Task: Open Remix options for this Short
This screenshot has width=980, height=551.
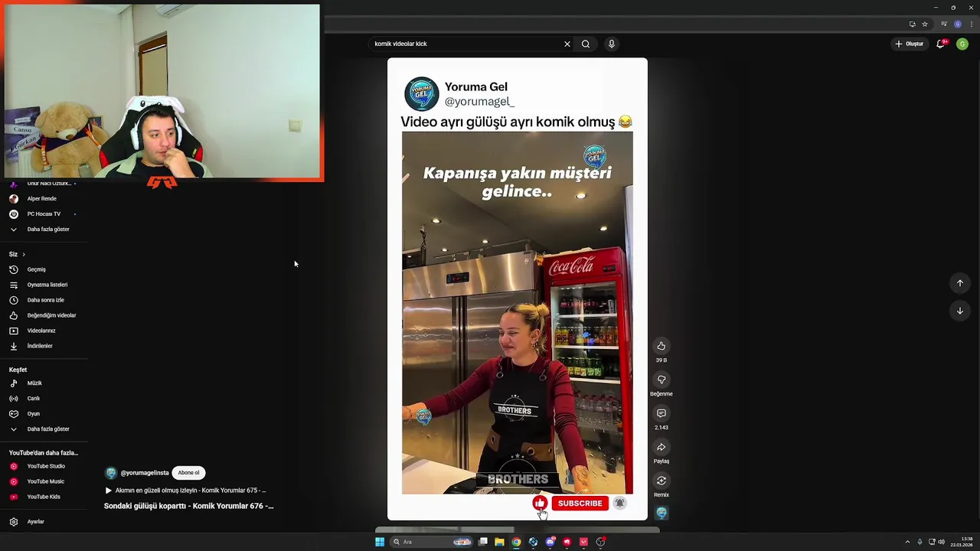Action: pos(661,481)
